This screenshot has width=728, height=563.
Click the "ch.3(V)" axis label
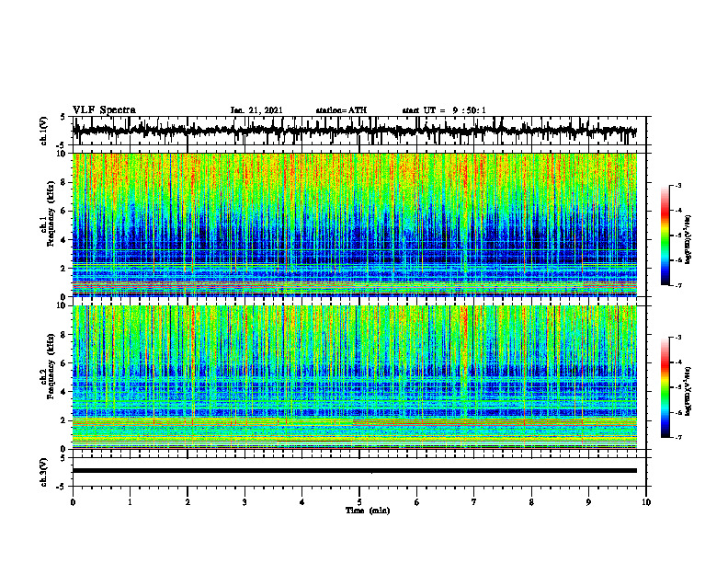[x=44, y=472]
